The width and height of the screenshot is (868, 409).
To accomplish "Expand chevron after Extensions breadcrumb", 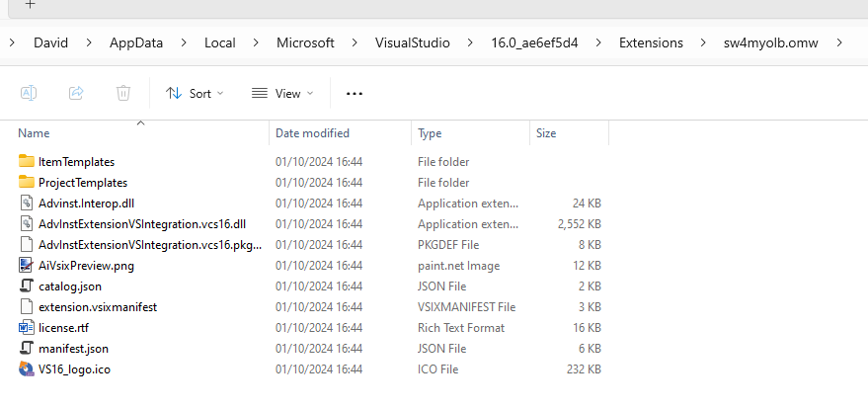I will pyautogui.click(x=703, y=43).
